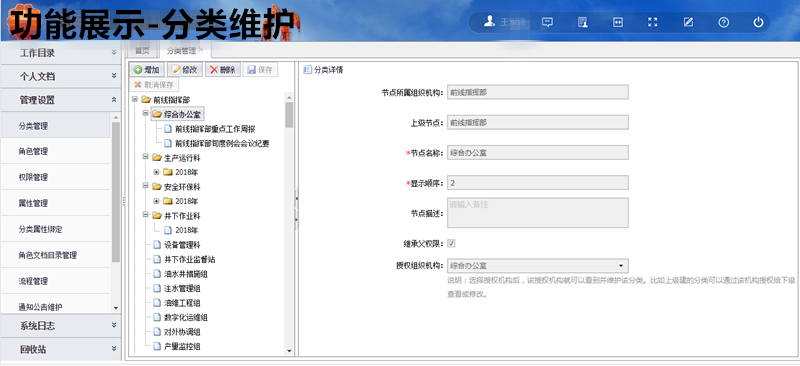
Task: Select the 对外协调组 tree item
Action: tap(177, 332)
